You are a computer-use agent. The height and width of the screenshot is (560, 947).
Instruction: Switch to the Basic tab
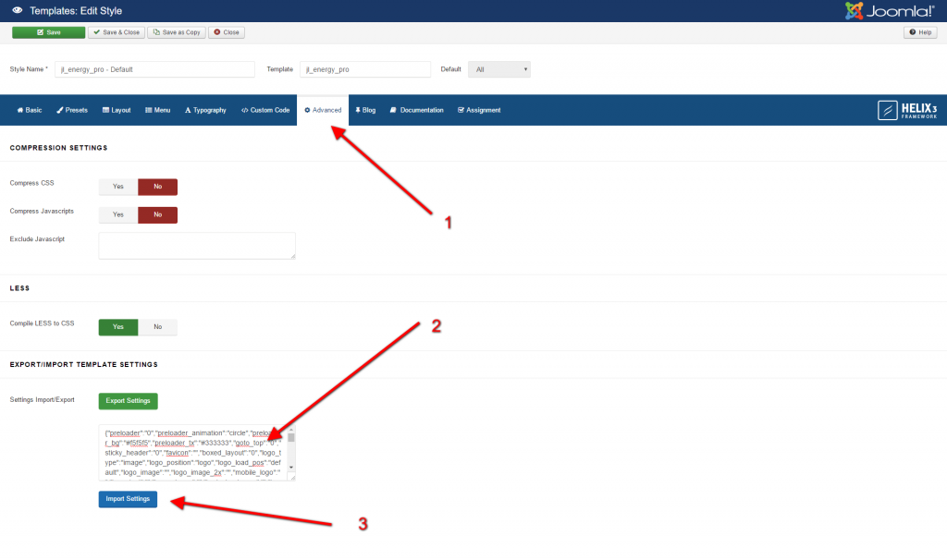29,109
